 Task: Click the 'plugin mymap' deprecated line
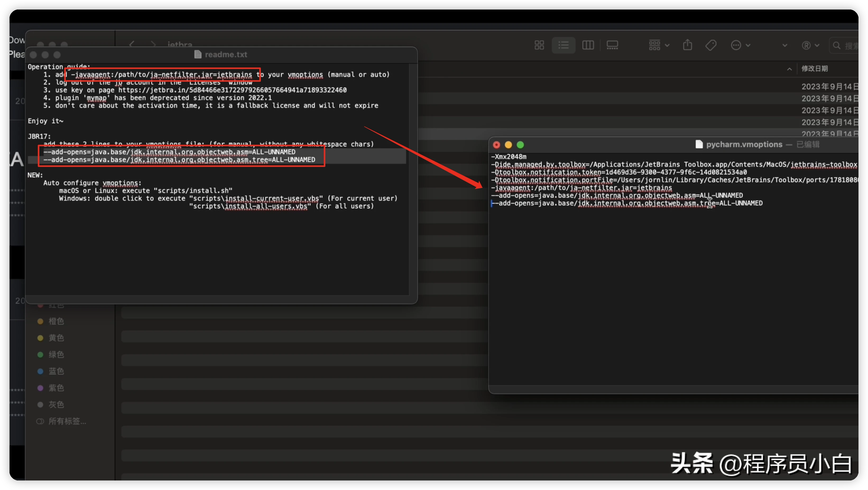coord(157,98)
